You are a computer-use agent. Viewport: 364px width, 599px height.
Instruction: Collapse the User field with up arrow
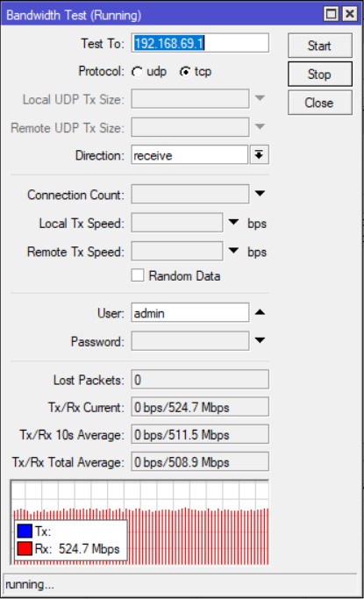260,312
